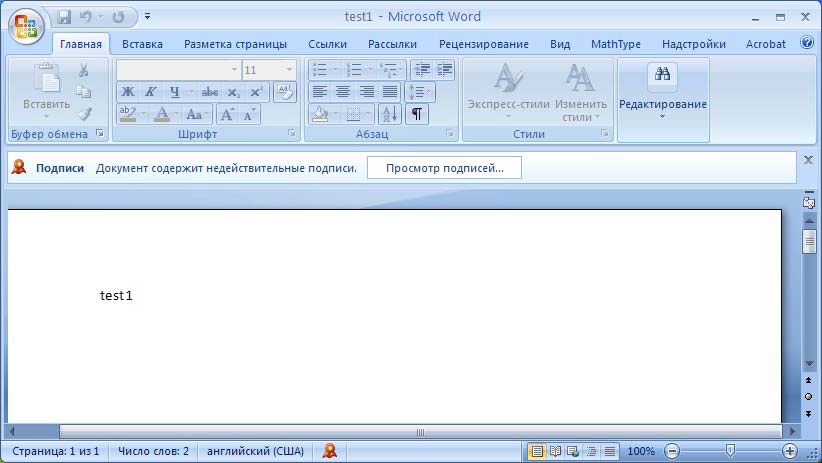Go to the Ссылки tab

click(327, 44)
